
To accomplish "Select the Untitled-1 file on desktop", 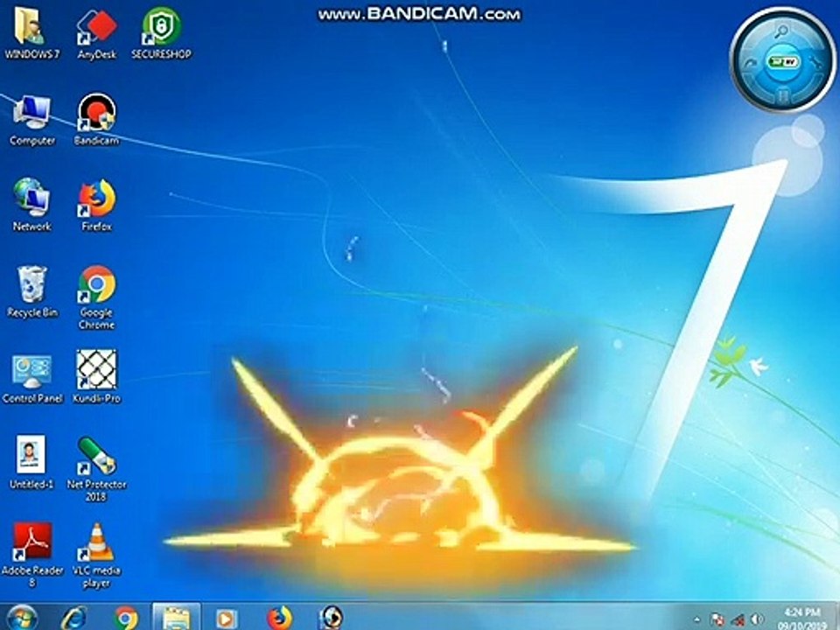I will [x=31, y=463].
